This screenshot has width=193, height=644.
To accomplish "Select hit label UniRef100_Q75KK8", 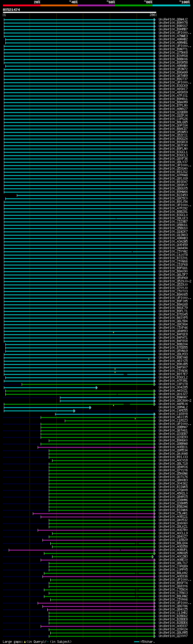I will coord(173,52).
